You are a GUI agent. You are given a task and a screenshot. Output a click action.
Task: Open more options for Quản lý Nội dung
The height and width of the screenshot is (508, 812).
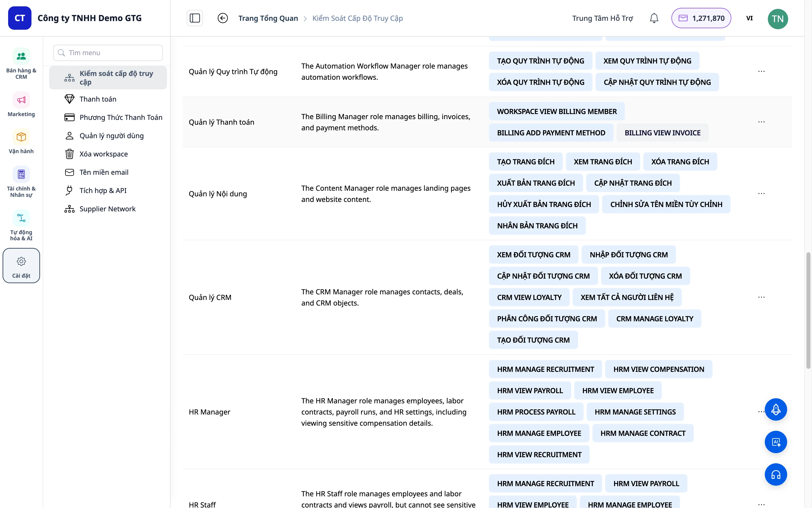click(x=761, y=194)
